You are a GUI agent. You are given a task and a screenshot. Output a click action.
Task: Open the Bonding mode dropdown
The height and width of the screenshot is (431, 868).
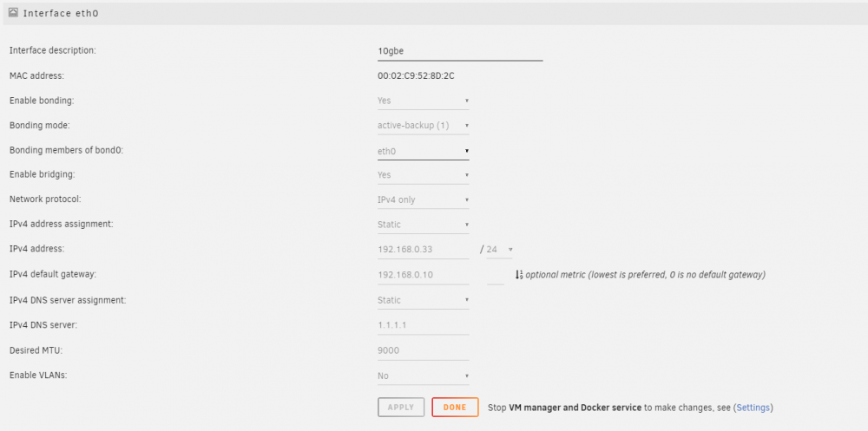424,126
